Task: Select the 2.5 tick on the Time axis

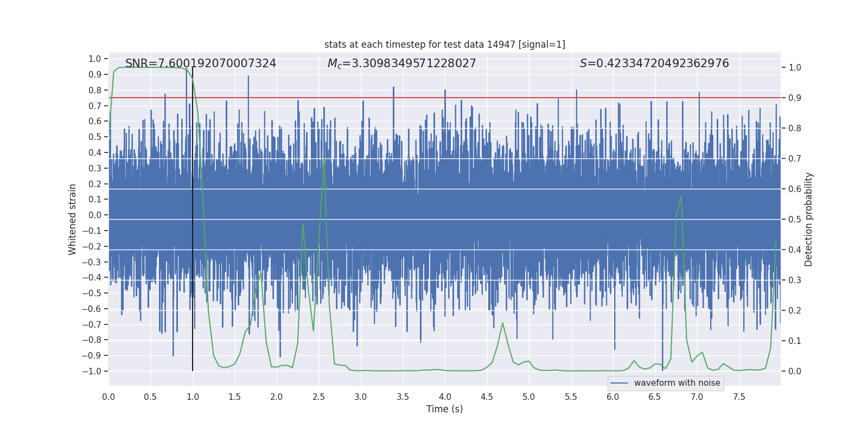Action: (x=318, y=397)
